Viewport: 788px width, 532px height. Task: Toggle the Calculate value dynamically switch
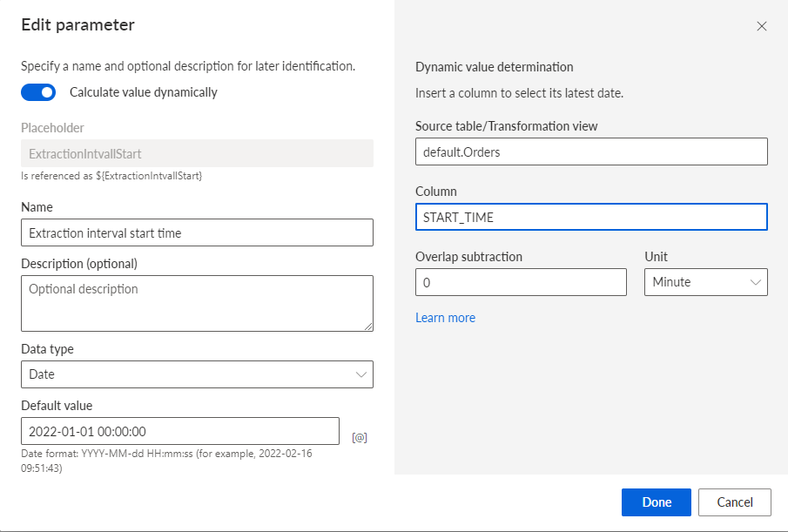[x=38, y=92]
